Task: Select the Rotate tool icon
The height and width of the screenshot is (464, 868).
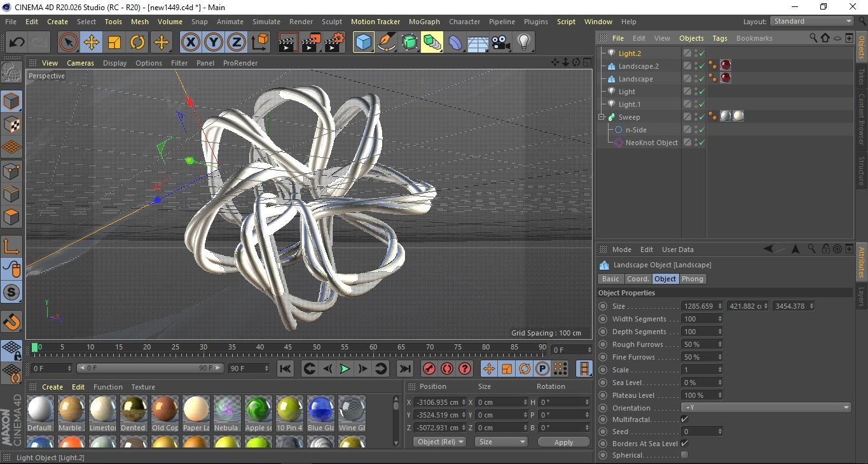Action: coord(137,43)
